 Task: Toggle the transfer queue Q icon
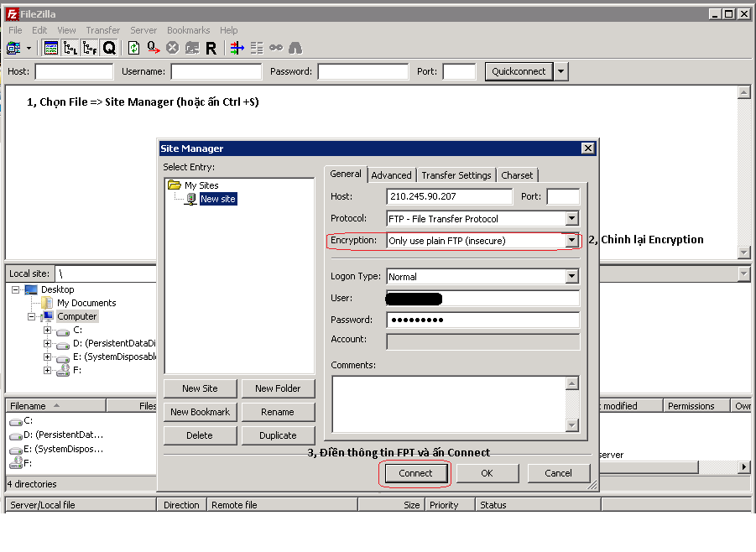pyautogui.click(x=109, y=48)
